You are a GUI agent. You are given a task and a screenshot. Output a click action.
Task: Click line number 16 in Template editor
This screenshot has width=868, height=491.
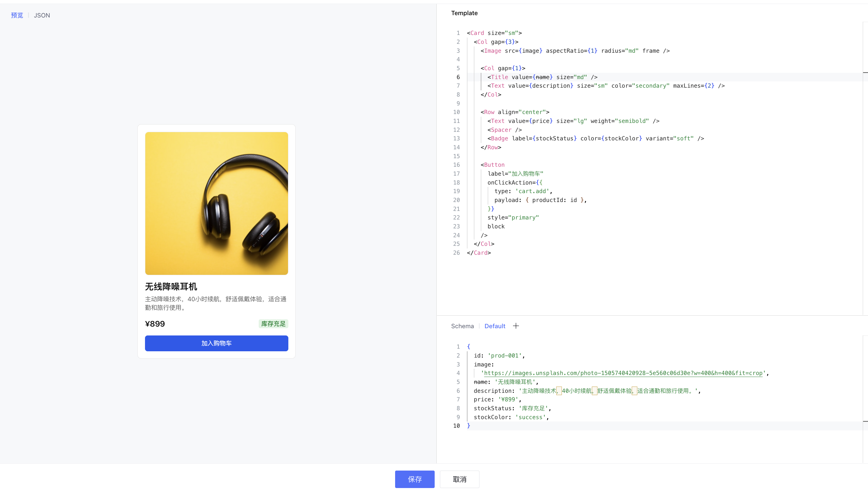click(456, 164)
